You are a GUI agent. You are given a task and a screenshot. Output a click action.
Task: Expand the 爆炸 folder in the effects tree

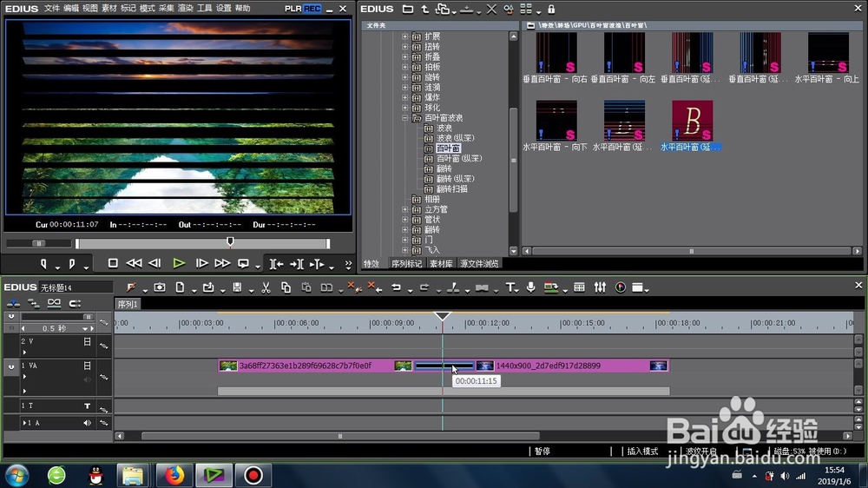point(405,97)
